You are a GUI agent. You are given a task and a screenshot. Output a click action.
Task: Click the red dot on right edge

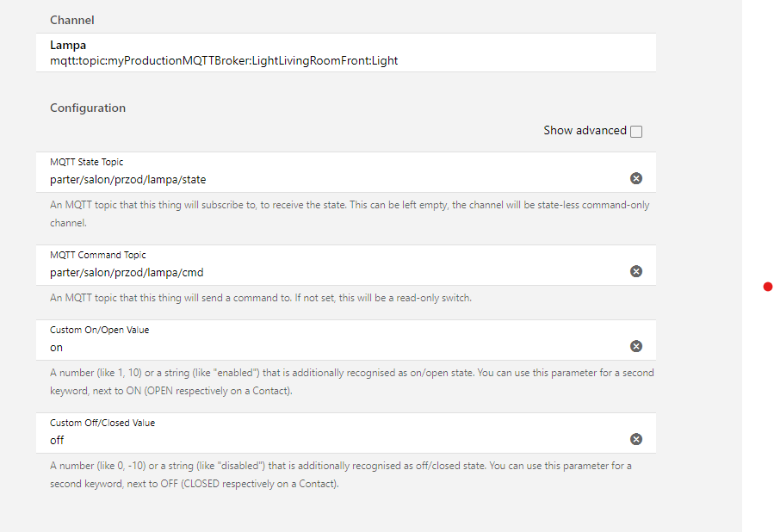click(768, 287)
